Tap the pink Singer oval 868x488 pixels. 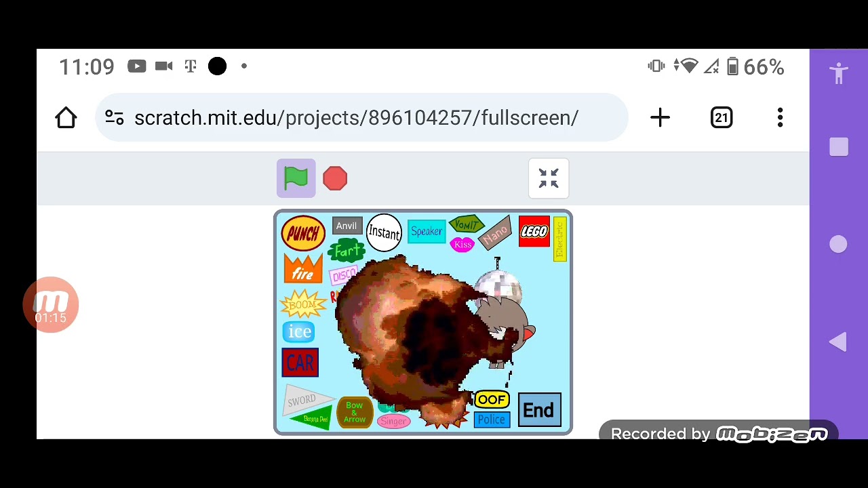coord(393,421)
